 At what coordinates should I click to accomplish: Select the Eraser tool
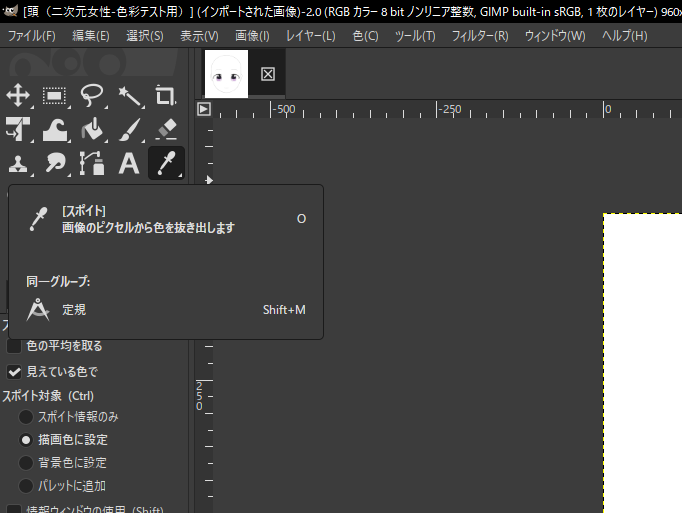pos(166,129)
